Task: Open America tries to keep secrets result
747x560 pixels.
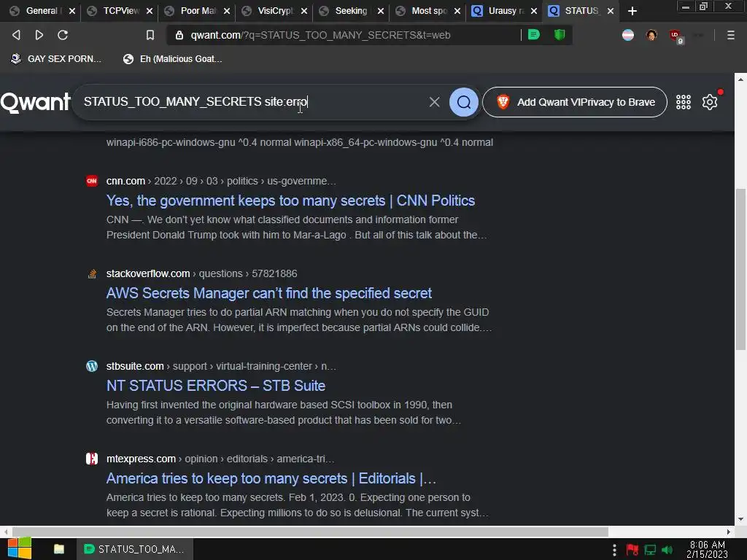Action: (x=271, y=478)
